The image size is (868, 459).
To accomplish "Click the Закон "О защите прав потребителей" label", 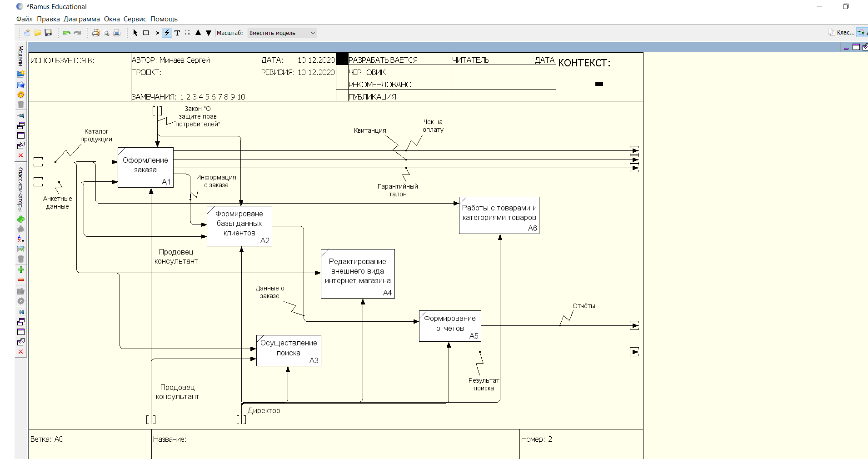I will 198,116.
